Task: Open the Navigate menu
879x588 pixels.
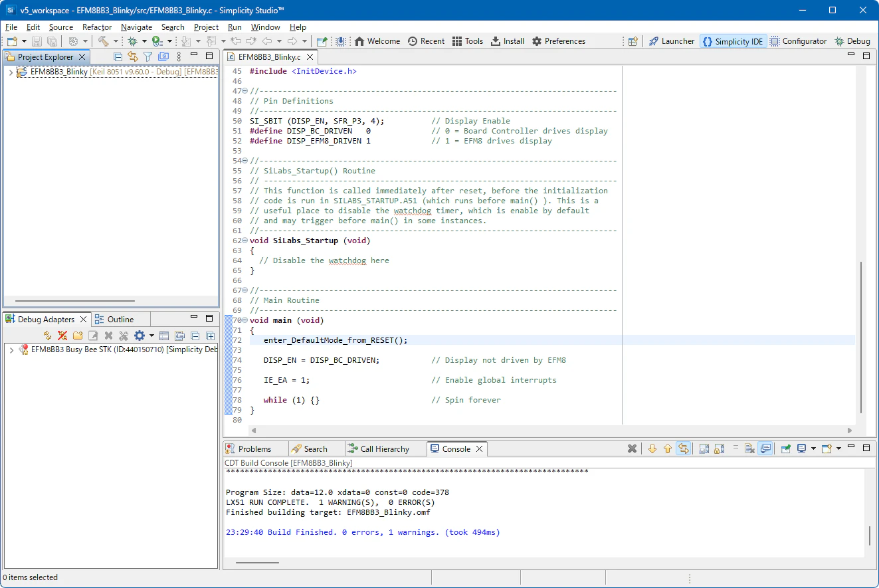Action: pos(137,27)
